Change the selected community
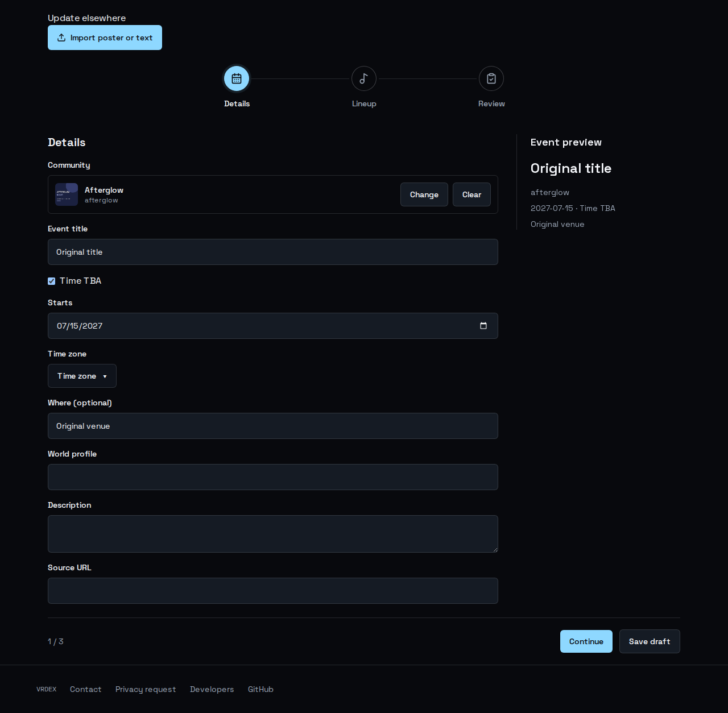728x713 pixels. tap(424, 194)
